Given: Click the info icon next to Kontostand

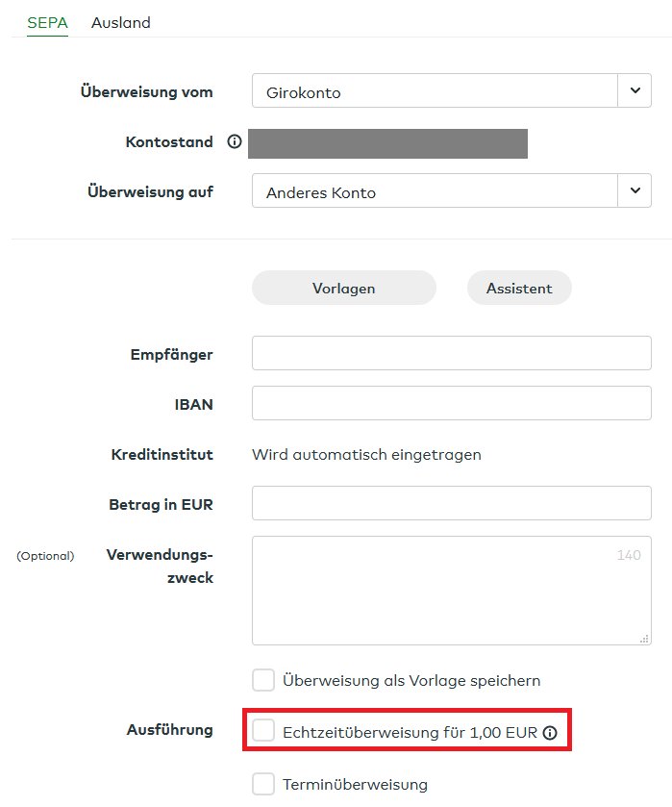Looking at the screenshot, I should click(234, 142).
